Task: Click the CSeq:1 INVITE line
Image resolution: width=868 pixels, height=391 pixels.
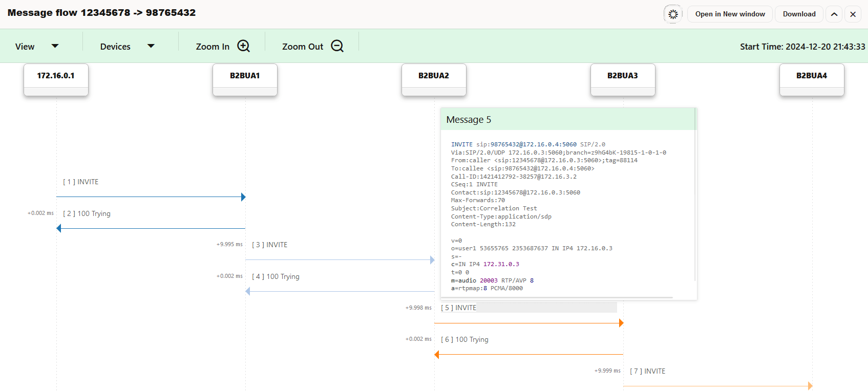Action: click(474, 184)
